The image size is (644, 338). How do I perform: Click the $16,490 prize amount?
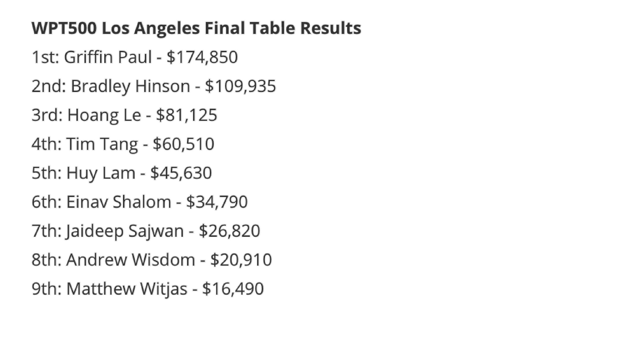pos(233,289)
